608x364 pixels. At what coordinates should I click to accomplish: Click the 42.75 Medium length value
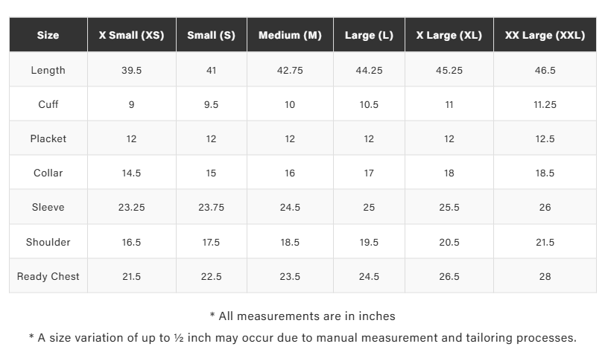click(290, 70)
